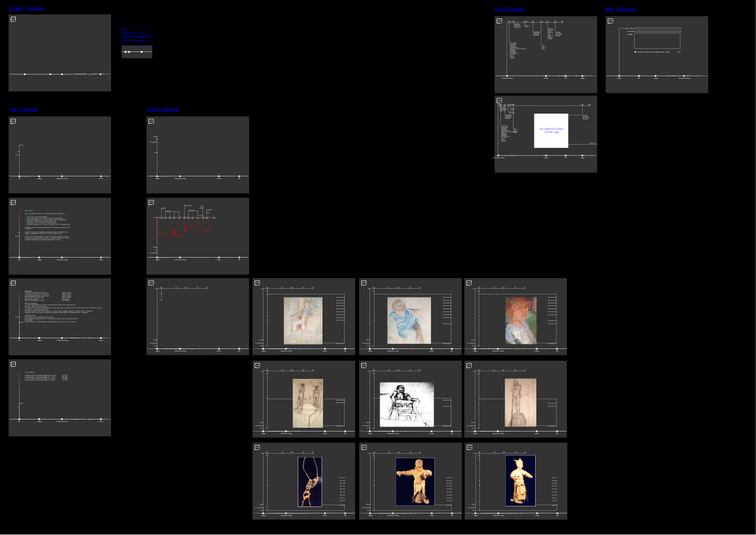Viewport: 756px width, 535px height.
Task: Select the clay figure with outstretched arms image
Action: pyautogui.click(x=415, y=482)
